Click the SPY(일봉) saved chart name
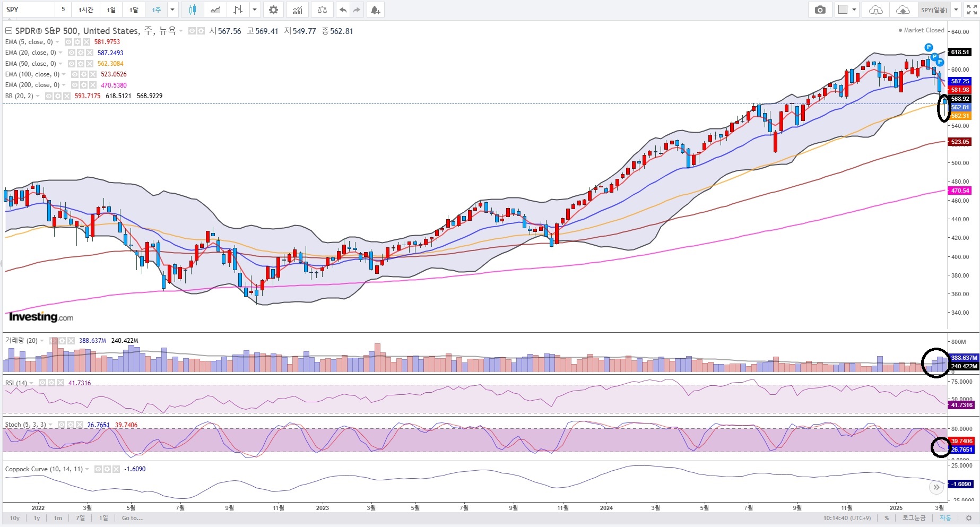980x527 pixels. point(934,10)
